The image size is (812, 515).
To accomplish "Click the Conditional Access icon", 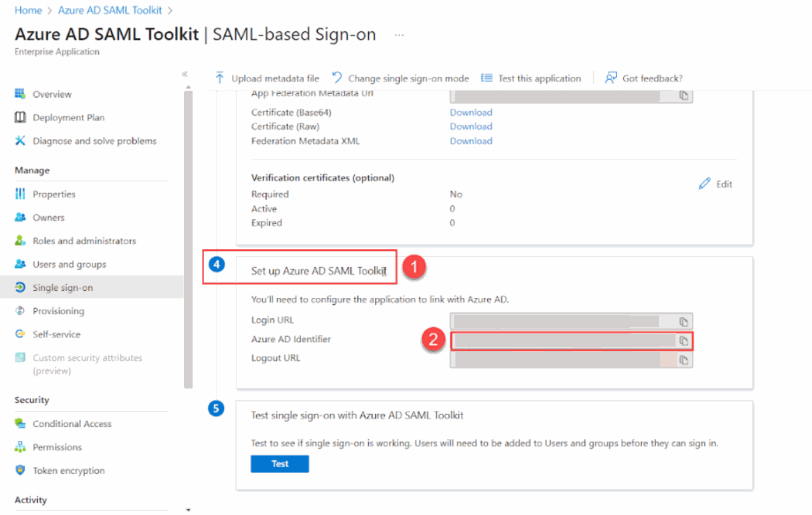I will (21, 423).
